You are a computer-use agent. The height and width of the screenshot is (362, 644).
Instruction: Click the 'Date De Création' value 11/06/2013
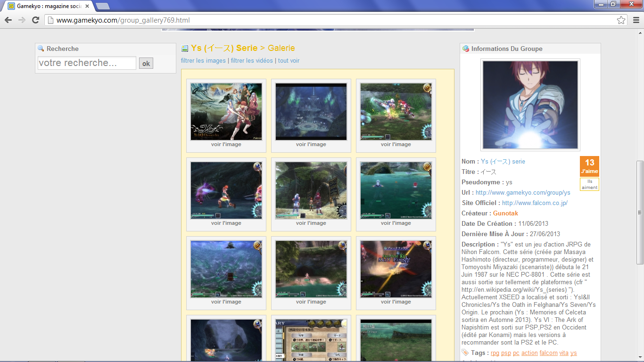[x=533, y=224]
